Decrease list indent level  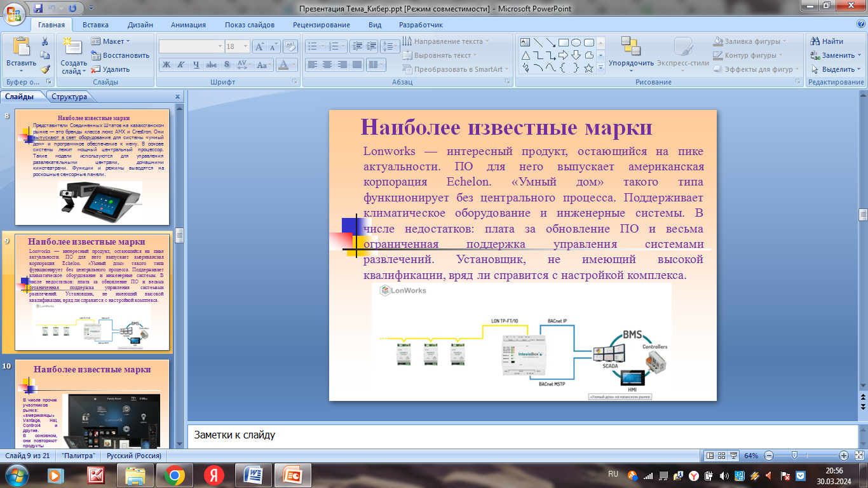(x=356, y=46)
